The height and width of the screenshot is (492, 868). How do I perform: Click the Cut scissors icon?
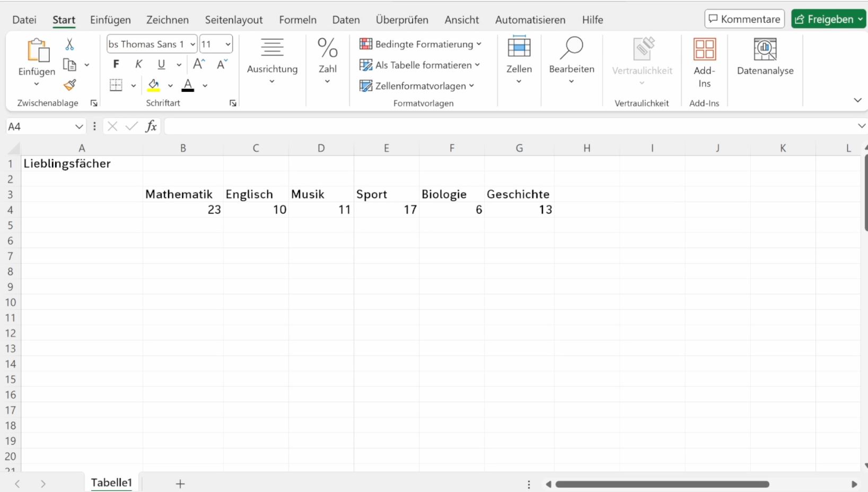pyautogui.click(x=69, y=45)
